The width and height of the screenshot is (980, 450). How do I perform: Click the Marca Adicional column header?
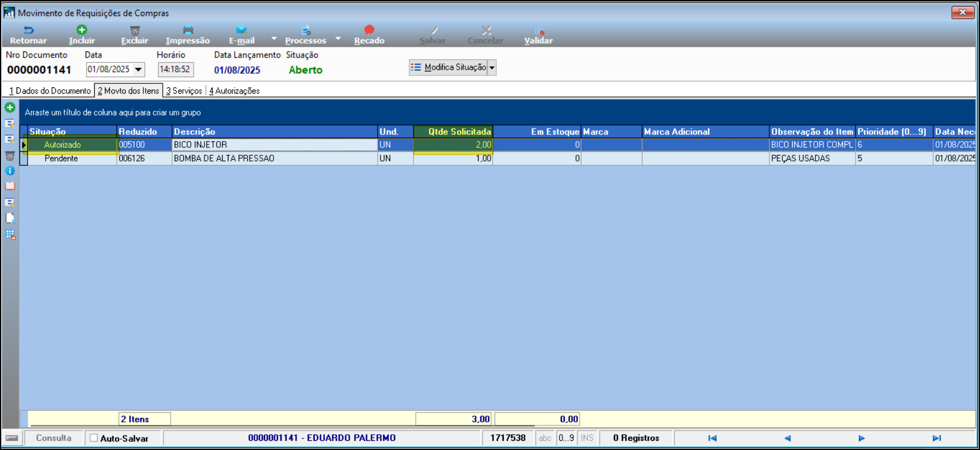coord(706,131)
